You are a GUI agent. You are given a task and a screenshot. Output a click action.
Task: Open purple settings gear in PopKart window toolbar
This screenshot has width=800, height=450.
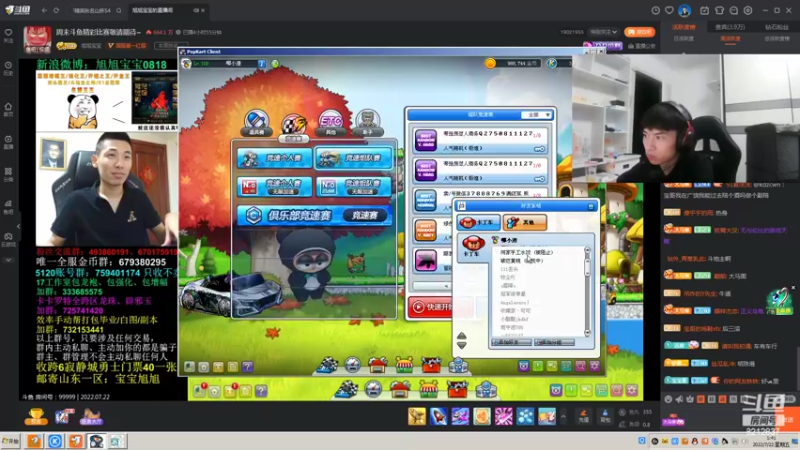(595, 366)
